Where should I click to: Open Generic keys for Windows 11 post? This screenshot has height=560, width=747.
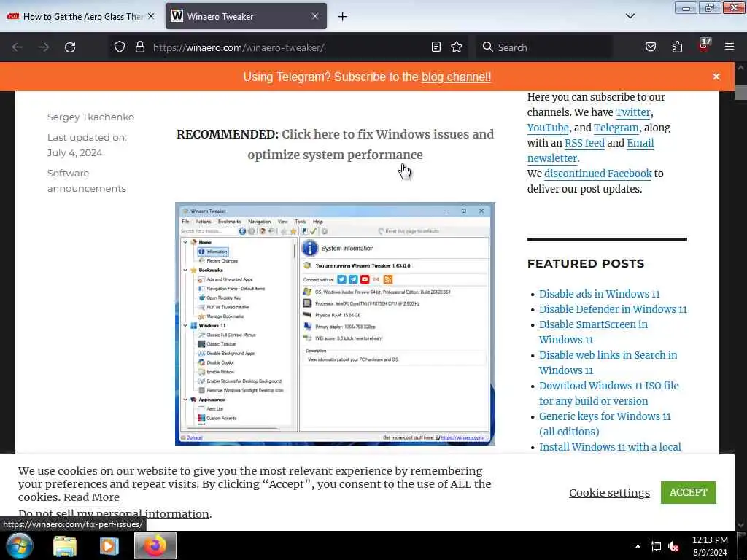point(605,424)
